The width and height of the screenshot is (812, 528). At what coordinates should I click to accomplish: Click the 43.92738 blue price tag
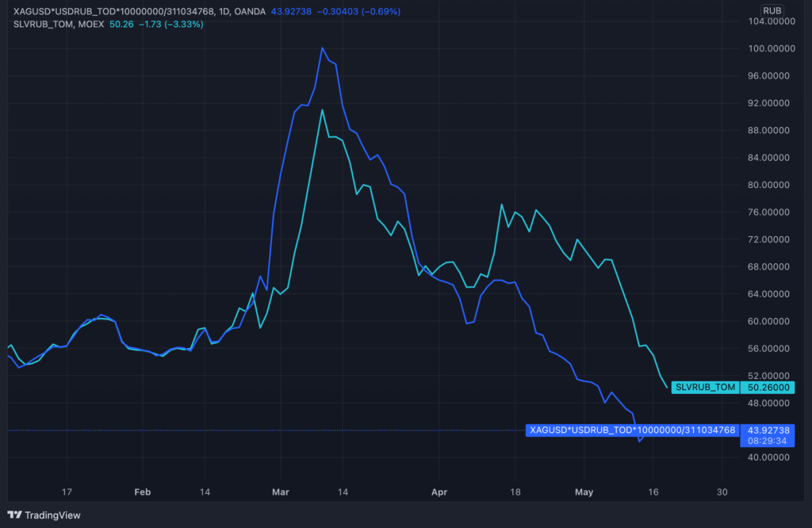[768, 430]
